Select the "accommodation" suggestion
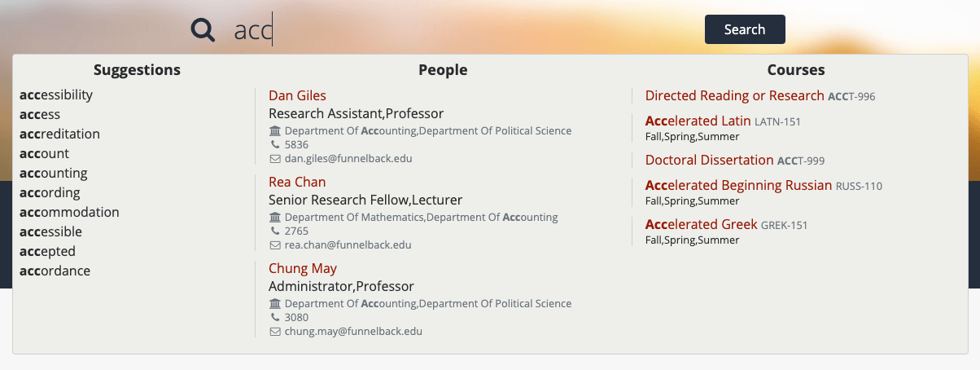The width and height of the screenshot is (980, 370). 69,212
